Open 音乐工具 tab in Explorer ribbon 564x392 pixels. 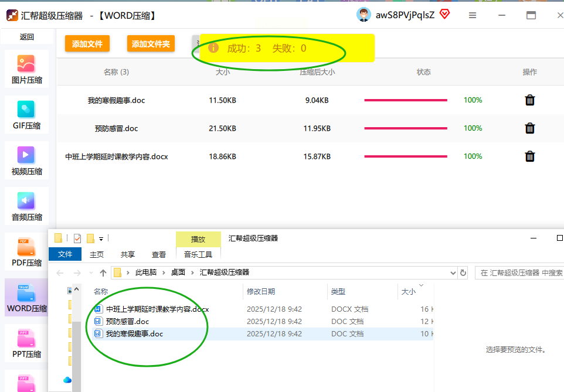[198, 255]
